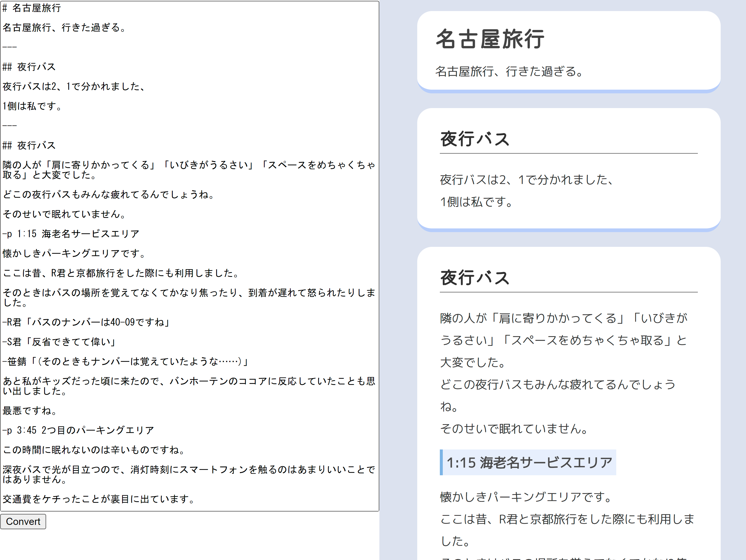Click the editor line '-R君「バスのナンバーは40-09ですね」'
746x560 pixels.
click(86, 322)
